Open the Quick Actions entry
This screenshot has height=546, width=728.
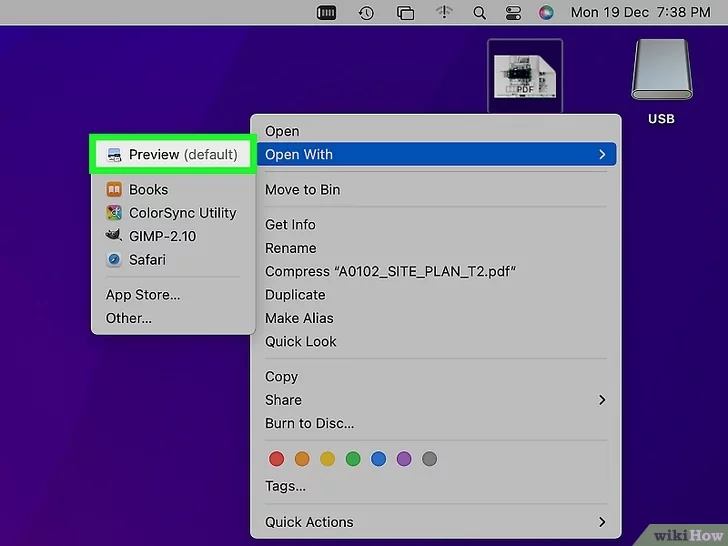[436, 522]
